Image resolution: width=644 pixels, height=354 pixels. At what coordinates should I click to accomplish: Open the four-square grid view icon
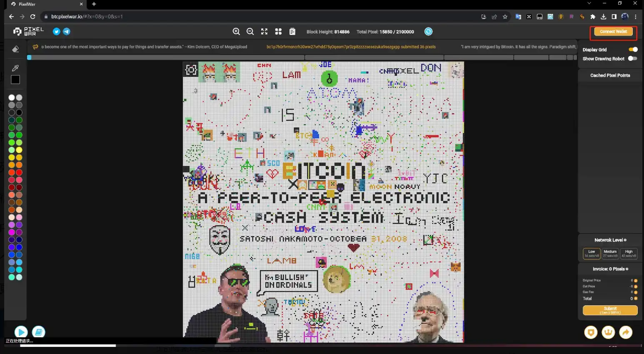tap(278, 32)
